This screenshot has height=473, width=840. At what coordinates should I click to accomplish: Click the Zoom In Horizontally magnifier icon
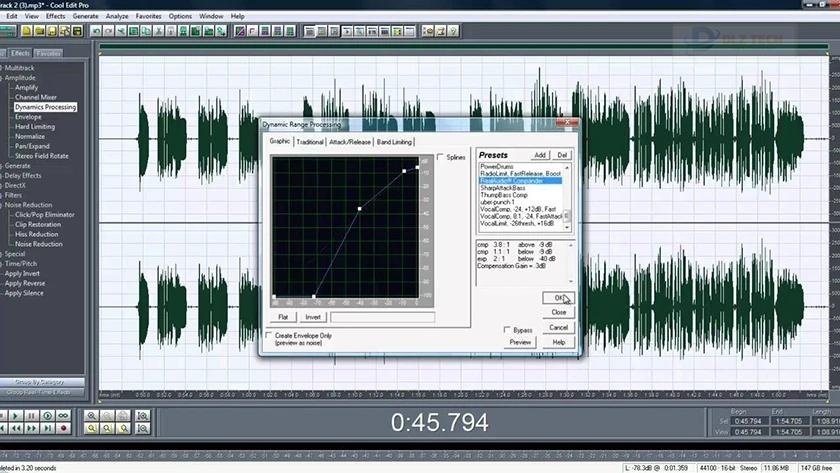[91, 415]
